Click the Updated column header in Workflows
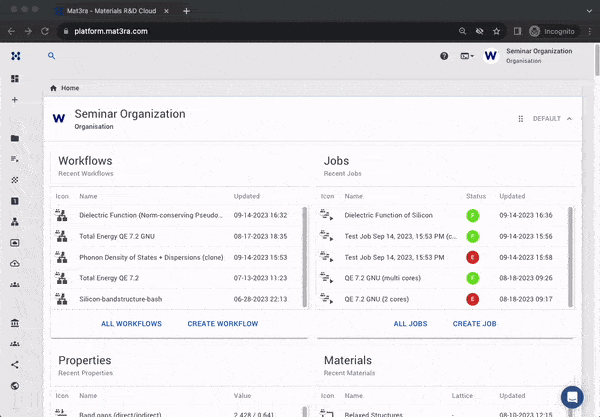This screenshot has width=600, height=417. pyautogui.click(x=246, y=196)
